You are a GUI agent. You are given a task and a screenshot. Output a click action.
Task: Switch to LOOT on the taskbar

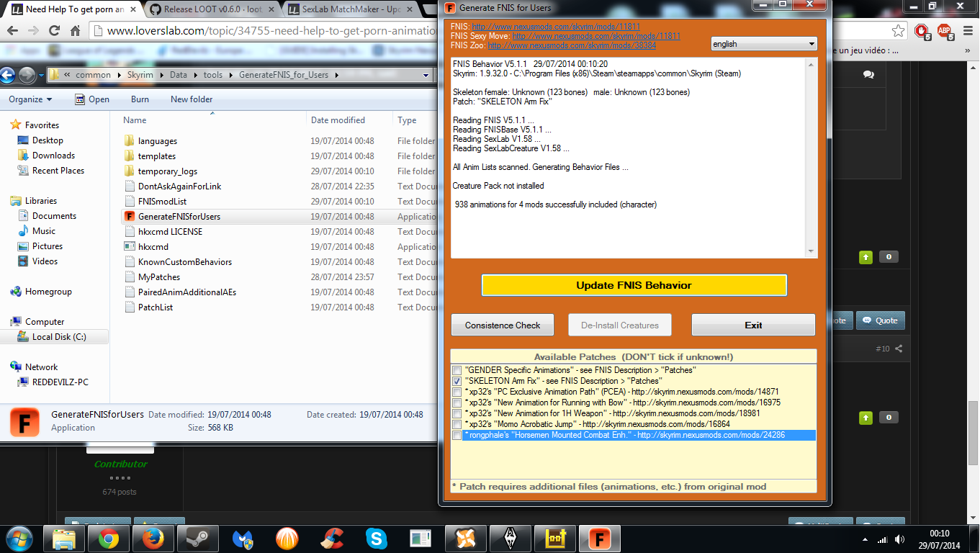pos(554,538)
